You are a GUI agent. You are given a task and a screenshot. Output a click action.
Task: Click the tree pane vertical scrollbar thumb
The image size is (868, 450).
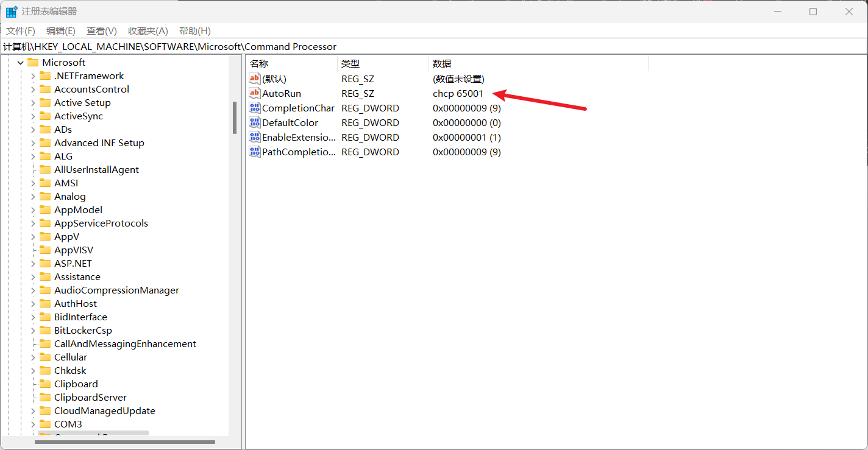[x=235, y=118]
